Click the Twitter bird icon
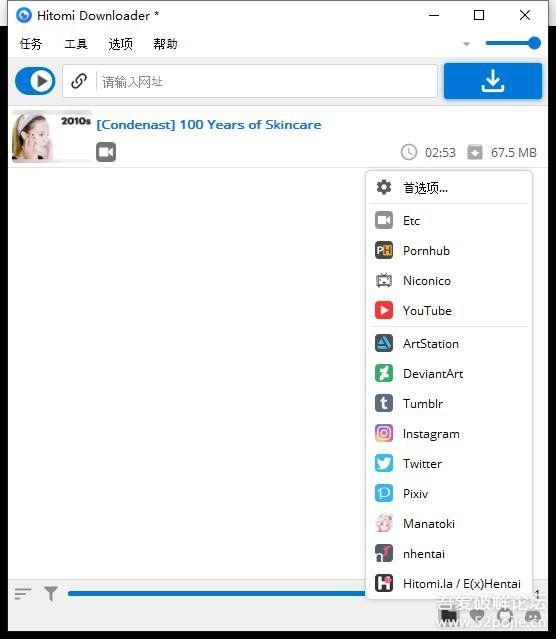Image resolution: width=556 pixels, height=639 pixels. click(x=384, y=463)
